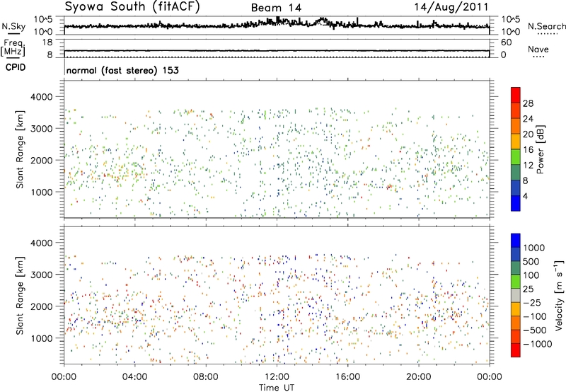
Task: Select the "20" power colorbar label
Action: point(528,134)
